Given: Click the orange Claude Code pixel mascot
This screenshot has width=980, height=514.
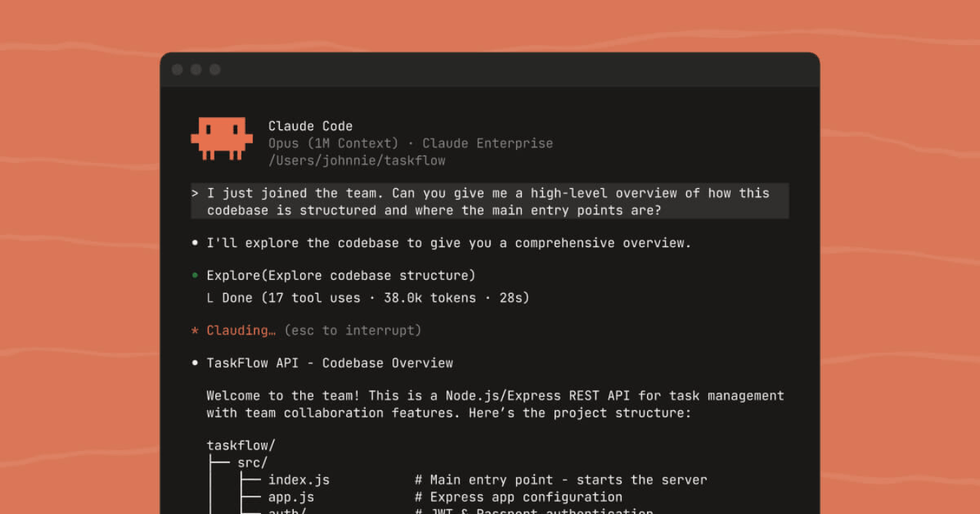Looking at the screenshot, I should (x=222, y=139).
